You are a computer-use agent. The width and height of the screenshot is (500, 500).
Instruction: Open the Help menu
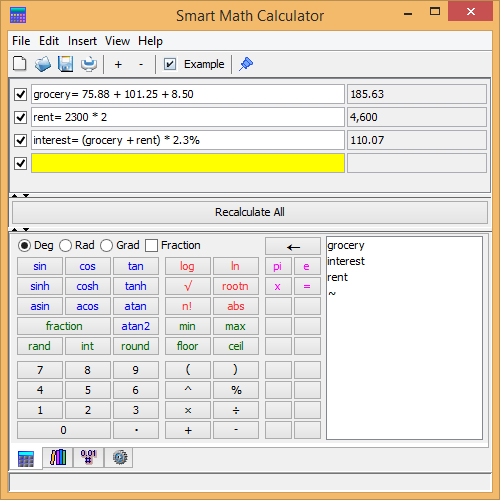(150, 41)
